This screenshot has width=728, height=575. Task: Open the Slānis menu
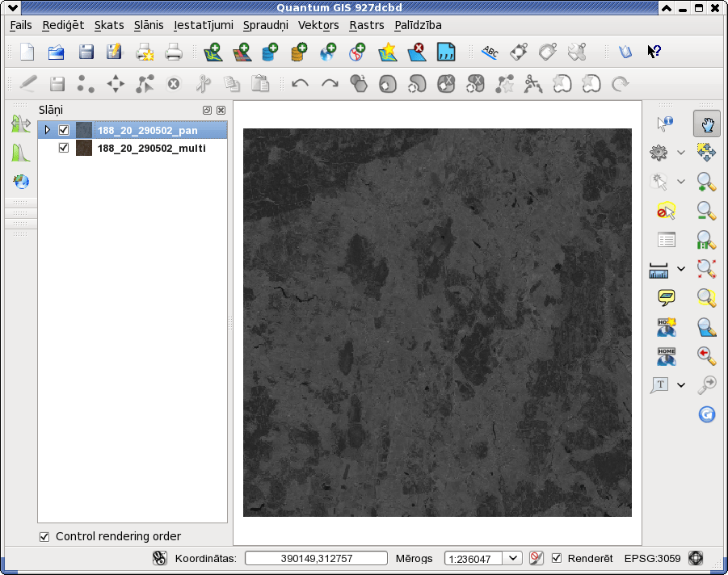point(149,25)
